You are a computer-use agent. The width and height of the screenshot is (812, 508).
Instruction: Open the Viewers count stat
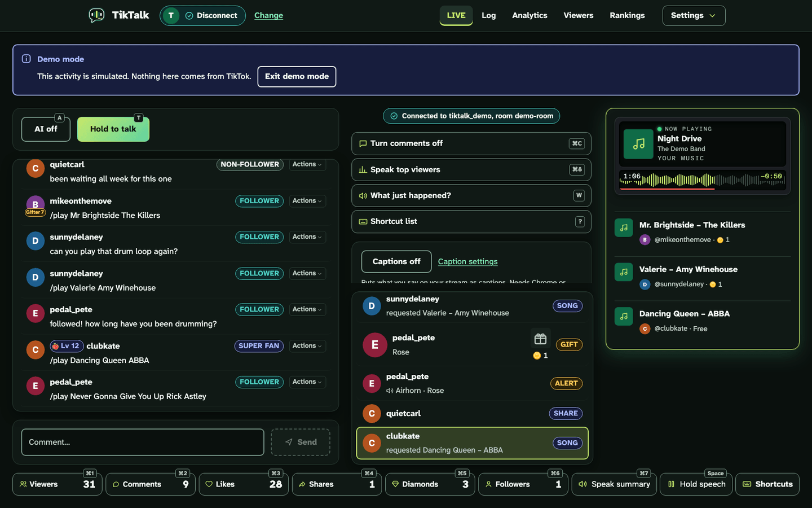click(x=58, y=484)
